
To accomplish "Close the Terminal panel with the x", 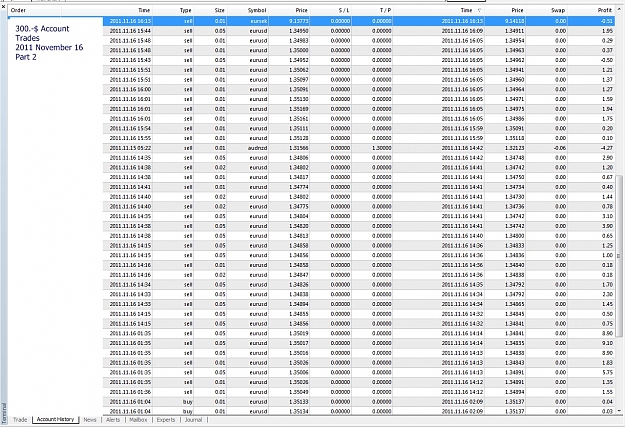I will pos(3,6).
